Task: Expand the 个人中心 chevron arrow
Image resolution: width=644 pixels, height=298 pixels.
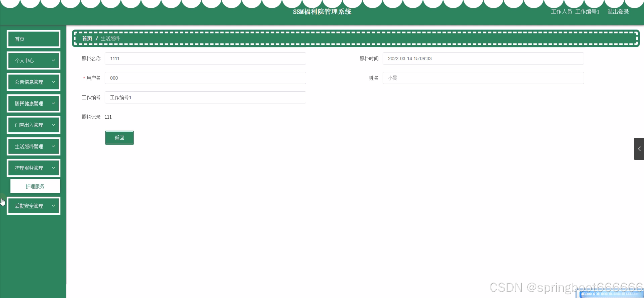Action: (x=53, y=60)
